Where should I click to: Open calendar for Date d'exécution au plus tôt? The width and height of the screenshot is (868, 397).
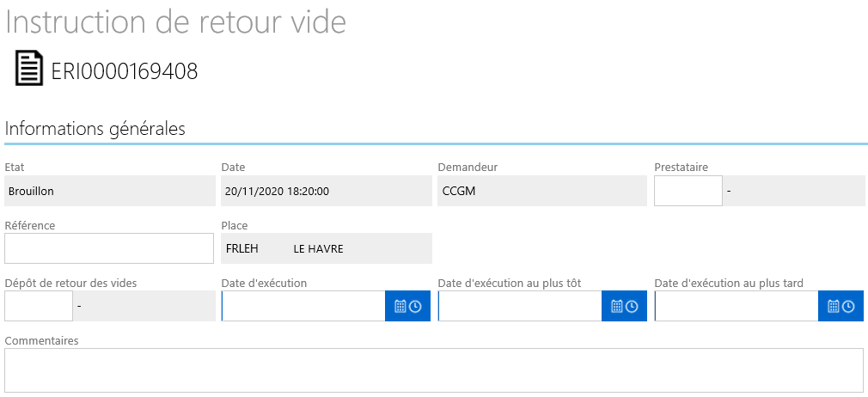(617, 306)
